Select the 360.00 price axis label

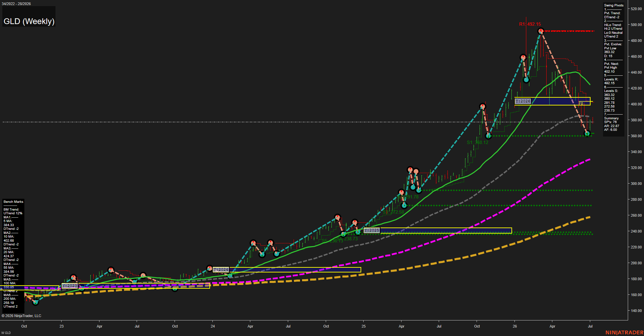636,136
